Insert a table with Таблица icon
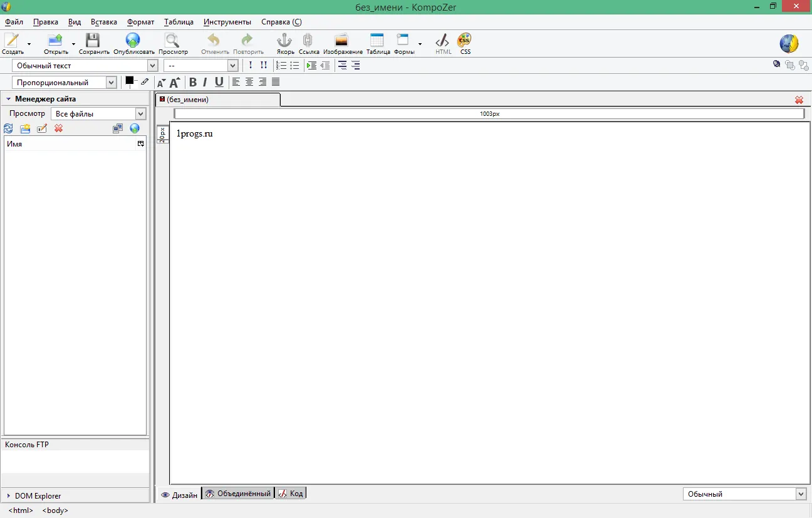 pos(377,40)
